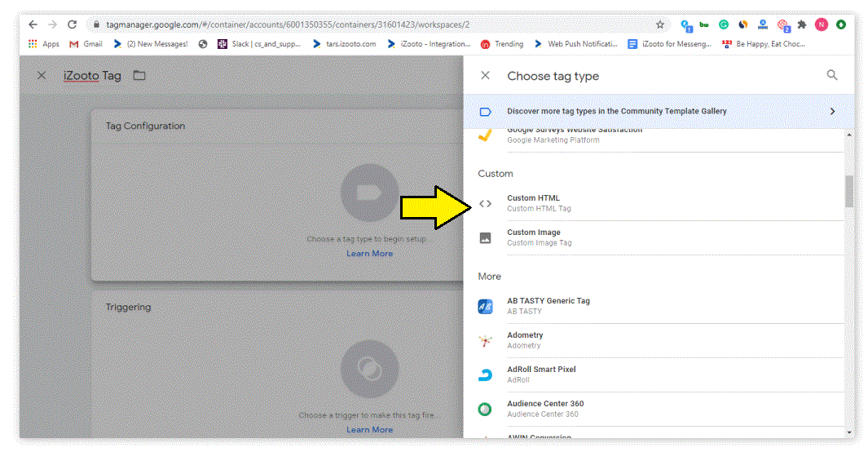Click the tag list scroll down arrow
Viewport: 868px width, 452px height.
pos(849,432)
